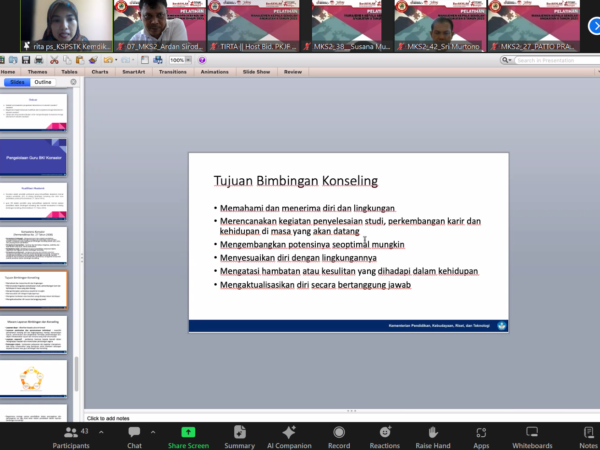
Task: Open the Reactions menu
Action: click(385, 437)
